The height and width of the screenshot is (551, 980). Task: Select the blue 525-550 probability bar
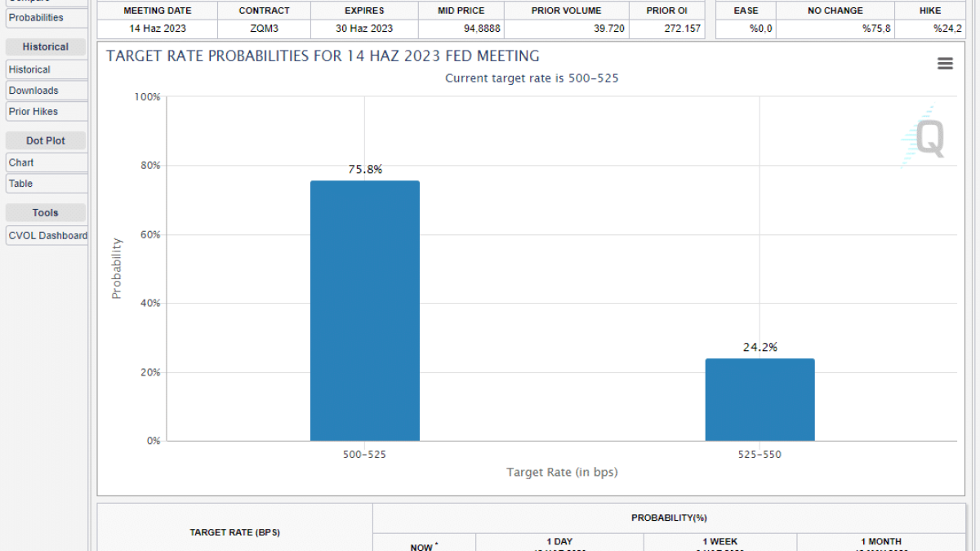pyautogui.click(x=759, y=400)
